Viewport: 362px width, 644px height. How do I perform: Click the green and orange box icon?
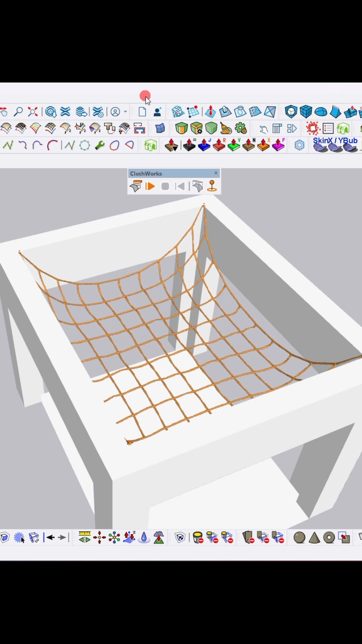[181, 128]
